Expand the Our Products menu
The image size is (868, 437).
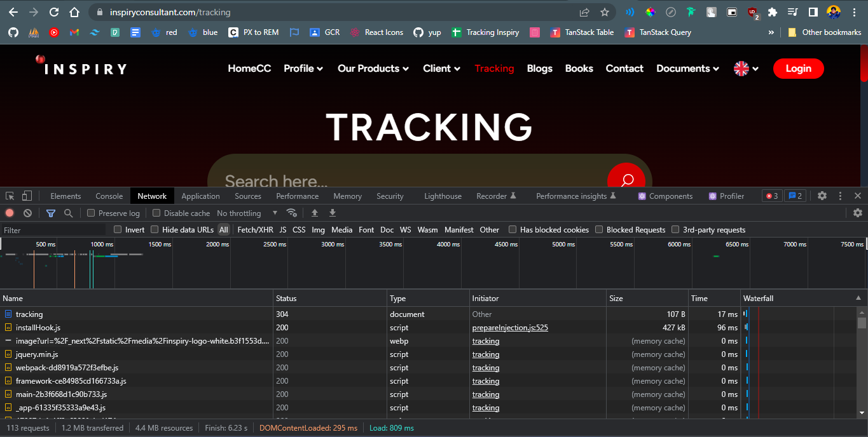(373, 69)
